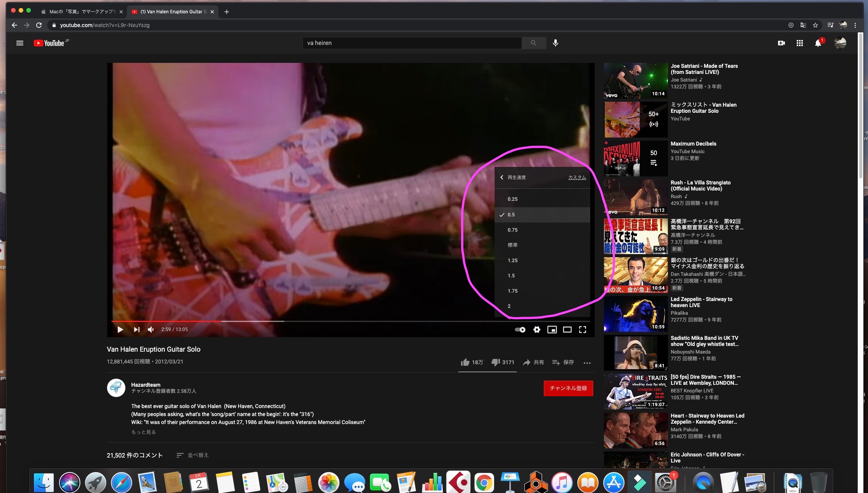
Task: Open the カスタム custom speed link
Action: click(577, 178)
